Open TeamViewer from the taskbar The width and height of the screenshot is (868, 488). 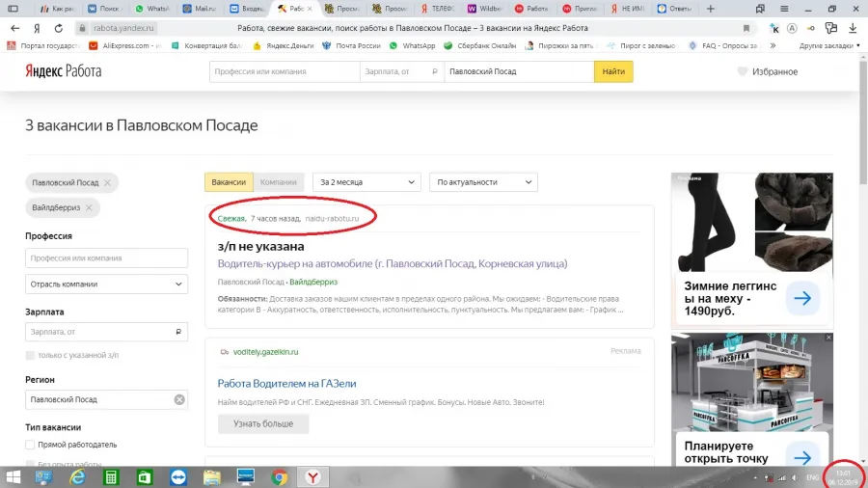pyautogui.click(x=178, y=477)
